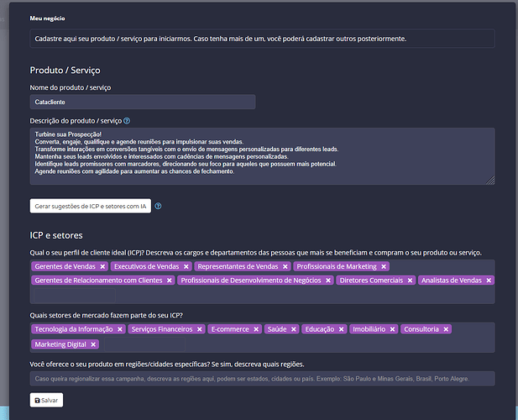Image resolution: width=518 pixels, height=420 pixels.
Task: Delete the Analistas de Vendas tag
Action: point(486,281)
